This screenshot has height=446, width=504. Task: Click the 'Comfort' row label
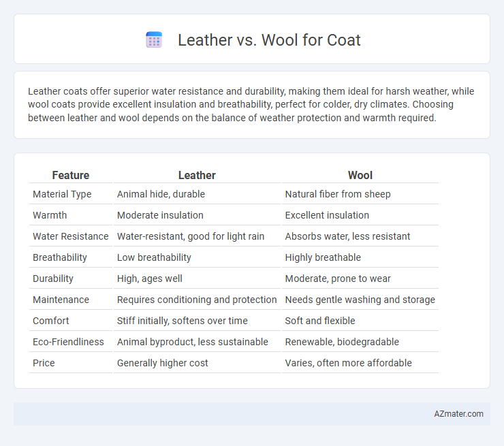click(x=51, y=321)
